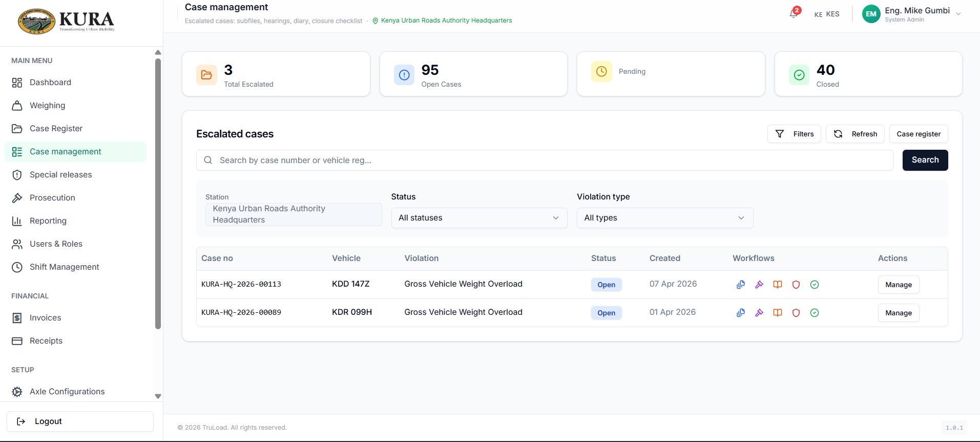Click the Total Escalated folder icon
The image size is (980, 442).
pos(206,75)
